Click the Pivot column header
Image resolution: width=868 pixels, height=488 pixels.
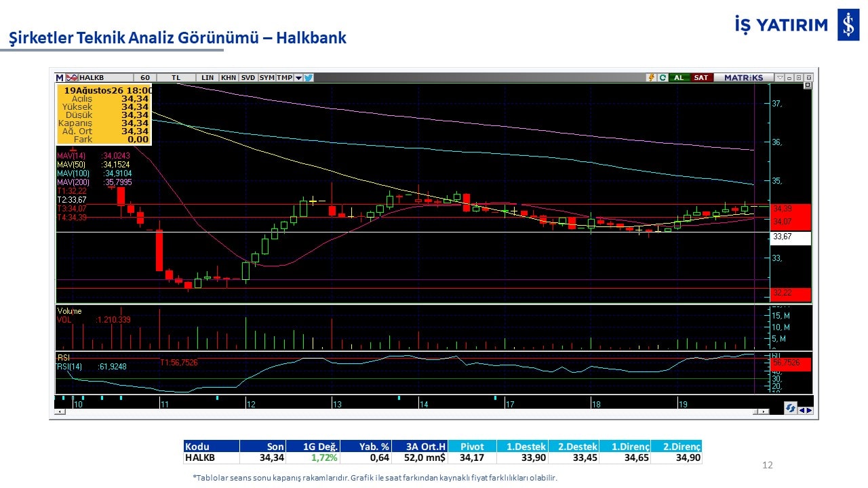(x=472, y=447)
